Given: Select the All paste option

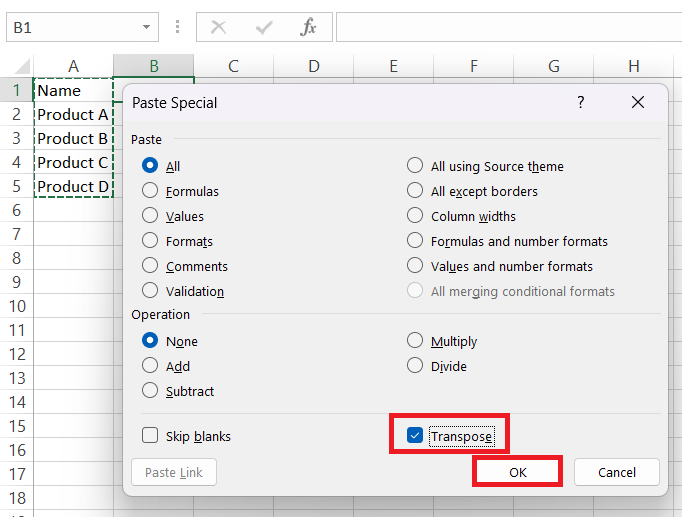Looking at the screenshot, I should 161,166.
